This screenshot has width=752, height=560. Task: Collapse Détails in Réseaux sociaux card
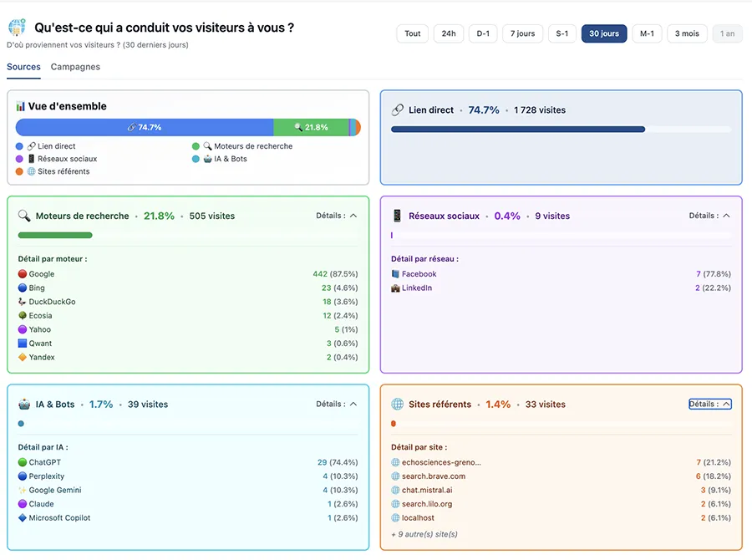point(709,216)
